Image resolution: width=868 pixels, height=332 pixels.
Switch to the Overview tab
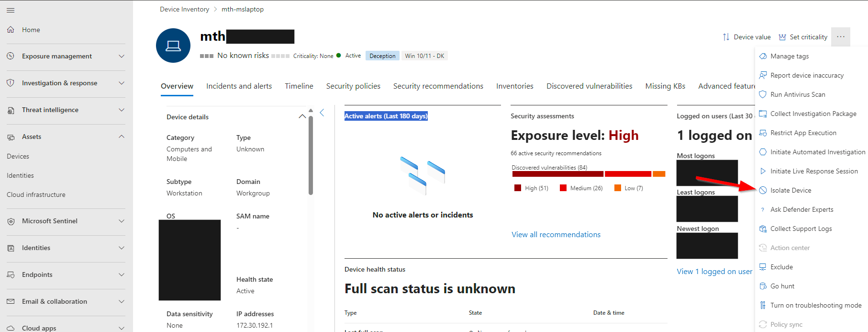[x=177, y=86]
